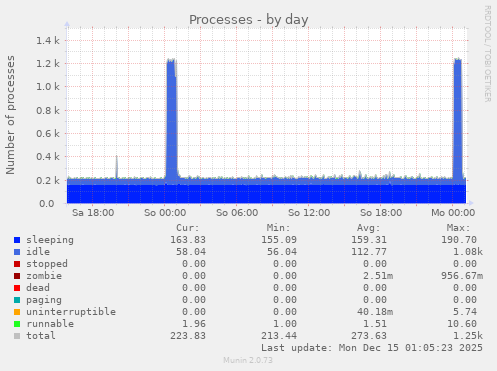497x371 pixels.
Task: Click the 'So 12:00' x-axis label
Action: [x=309, y=213]
